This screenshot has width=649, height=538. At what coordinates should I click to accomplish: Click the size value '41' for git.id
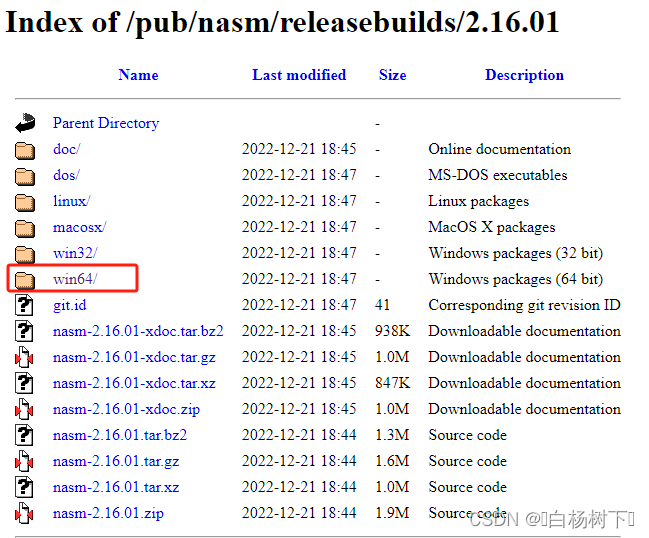tap(382, 305)
